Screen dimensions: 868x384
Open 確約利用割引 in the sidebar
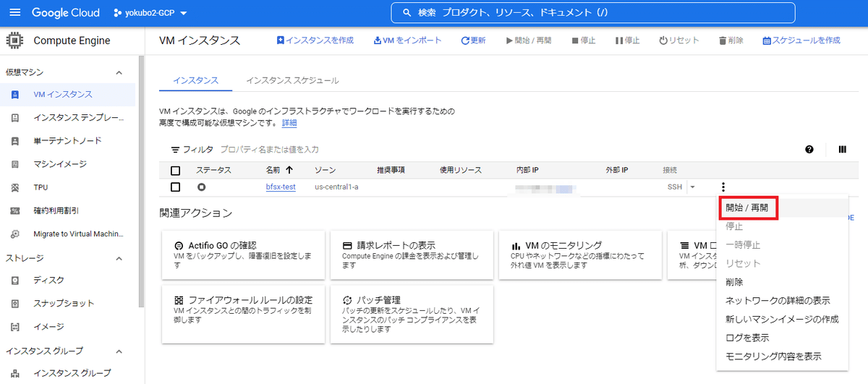tap(68, 210)
